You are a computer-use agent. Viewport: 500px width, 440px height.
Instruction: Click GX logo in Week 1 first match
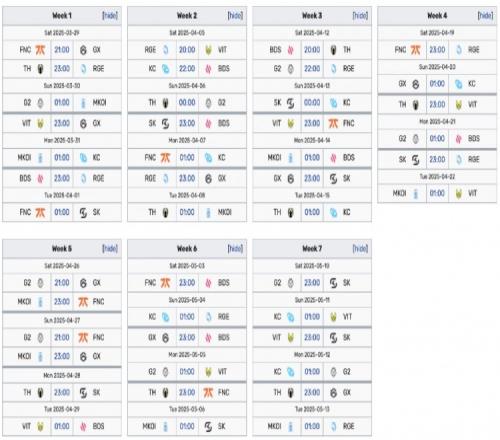[83, 50]
